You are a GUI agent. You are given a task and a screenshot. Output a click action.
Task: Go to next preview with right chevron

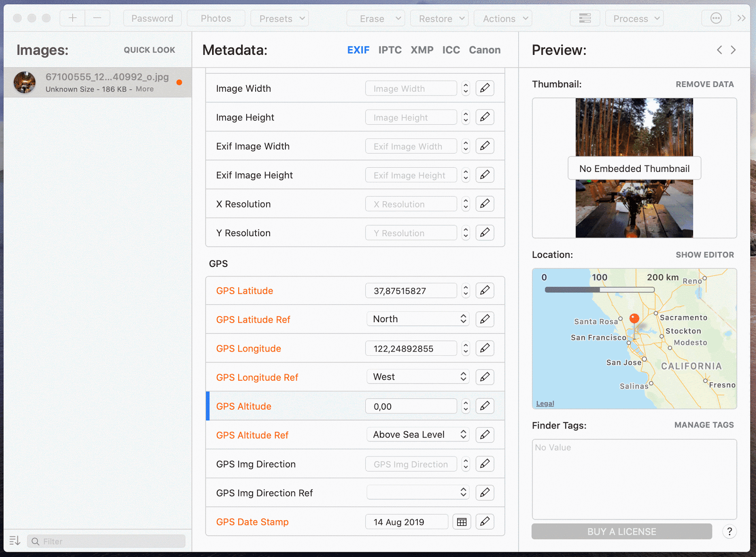(733, 50)
